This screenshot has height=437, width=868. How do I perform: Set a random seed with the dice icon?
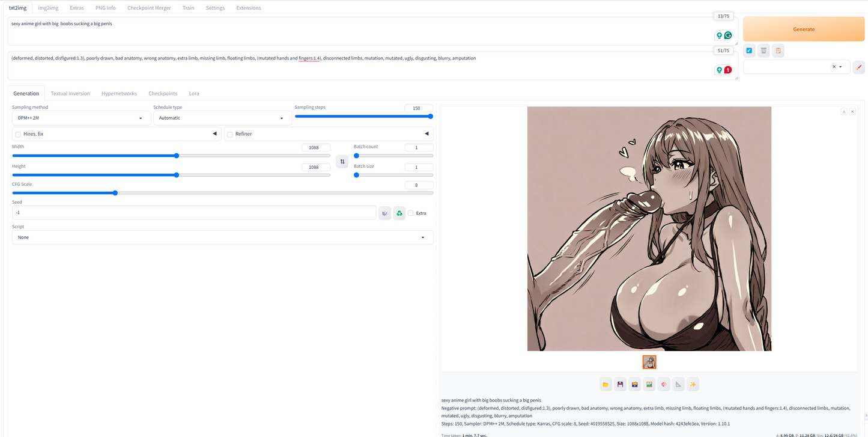coord(384,213)
